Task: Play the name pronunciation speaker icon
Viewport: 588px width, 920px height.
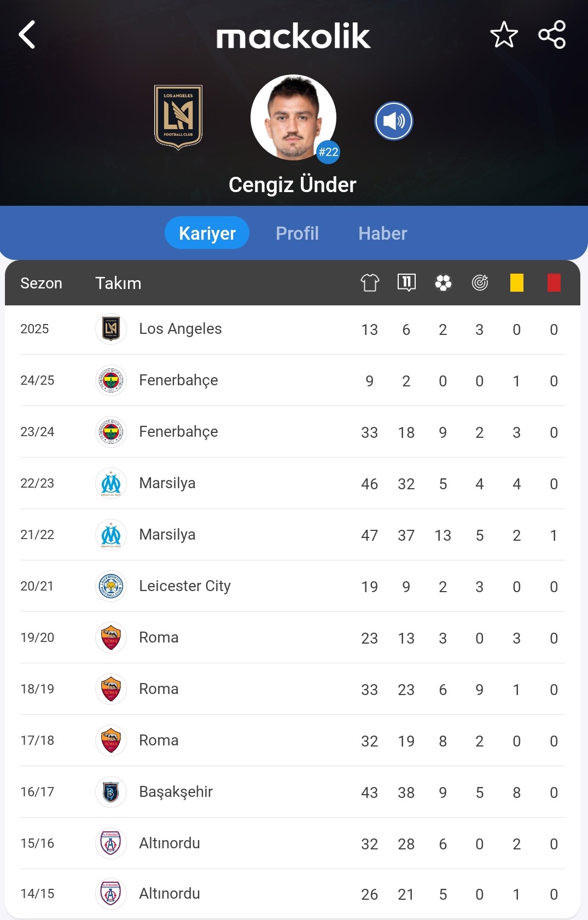Action: [394, 121]
